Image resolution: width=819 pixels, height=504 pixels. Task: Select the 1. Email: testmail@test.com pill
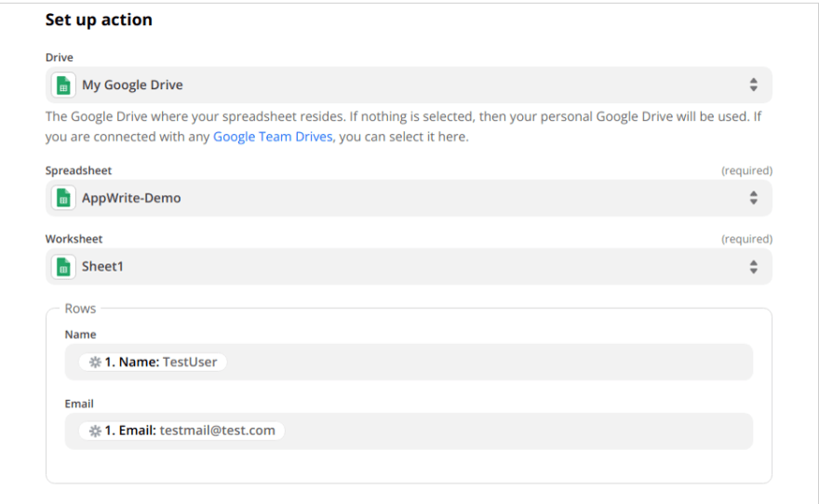pyautogui.click(x=181, y=431)
